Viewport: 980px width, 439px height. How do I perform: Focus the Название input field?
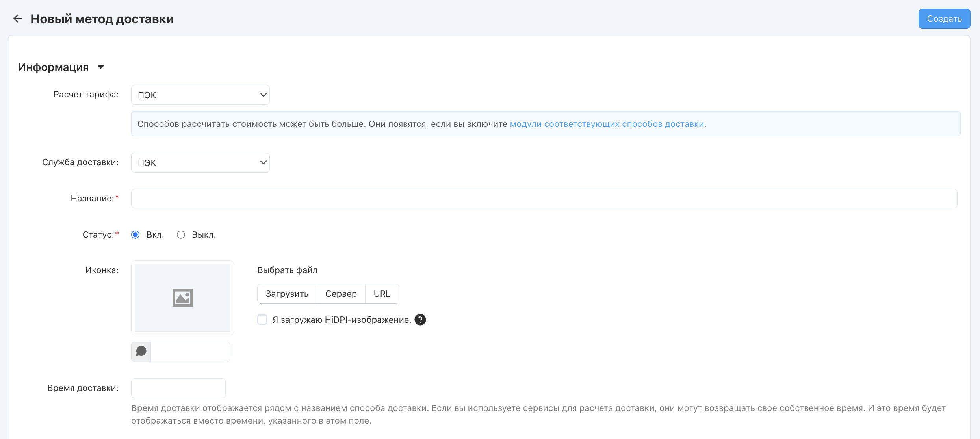point(544,199)
